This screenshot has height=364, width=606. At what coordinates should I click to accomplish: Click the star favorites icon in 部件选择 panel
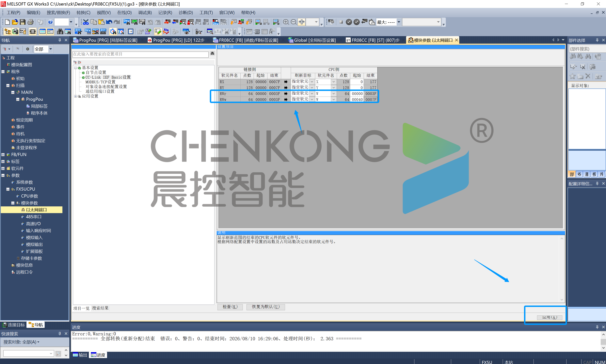(x=573, y=76)
